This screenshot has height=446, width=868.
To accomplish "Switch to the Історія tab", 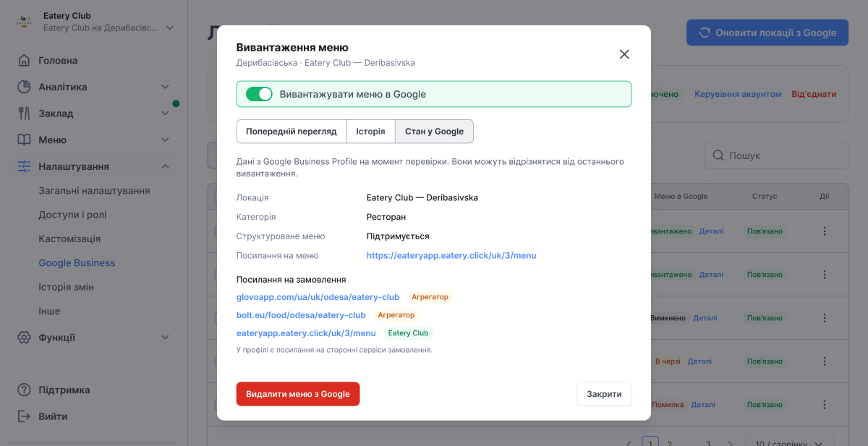I will click(x=370, y=132).
